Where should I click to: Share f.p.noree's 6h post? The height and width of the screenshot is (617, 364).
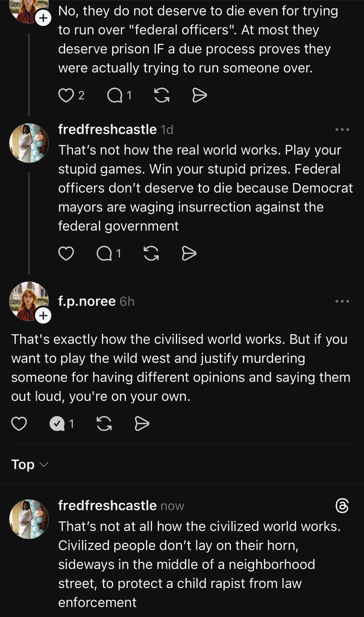[142, 424]
